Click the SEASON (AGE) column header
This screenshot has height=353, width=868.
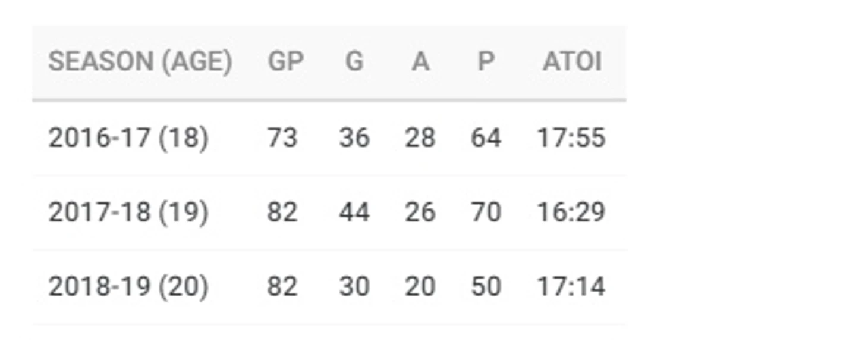click(x=140, y=62)
